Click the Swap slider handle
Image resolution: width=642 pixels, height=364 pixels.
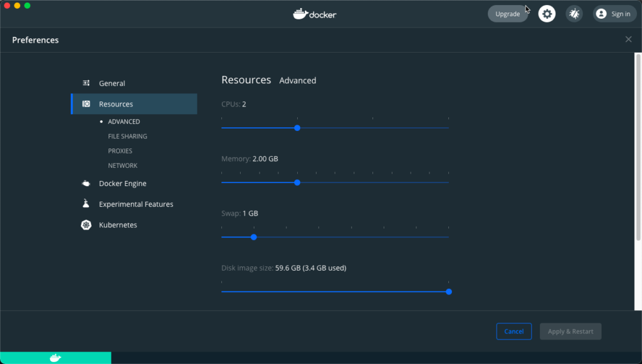tap(254, 237)
